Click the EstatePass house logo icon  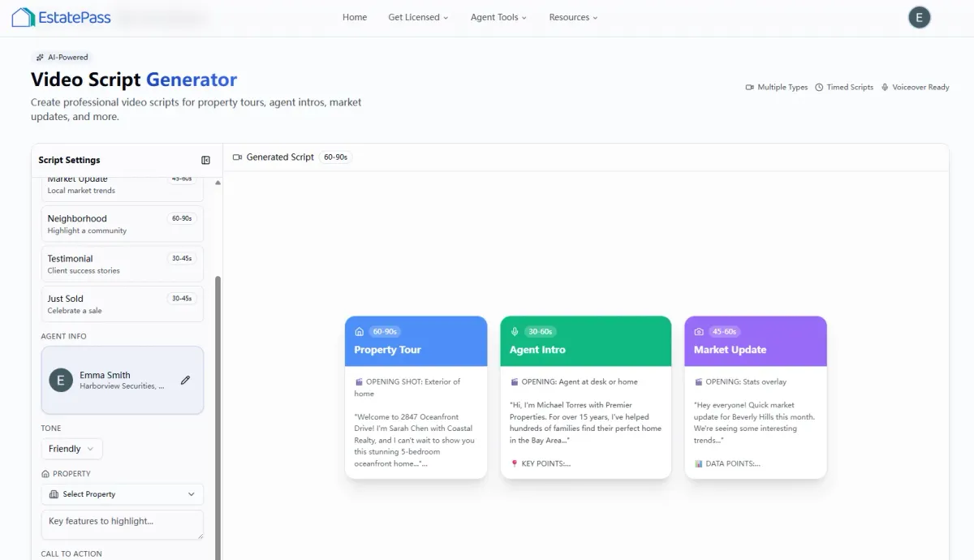tap(23, 17)
